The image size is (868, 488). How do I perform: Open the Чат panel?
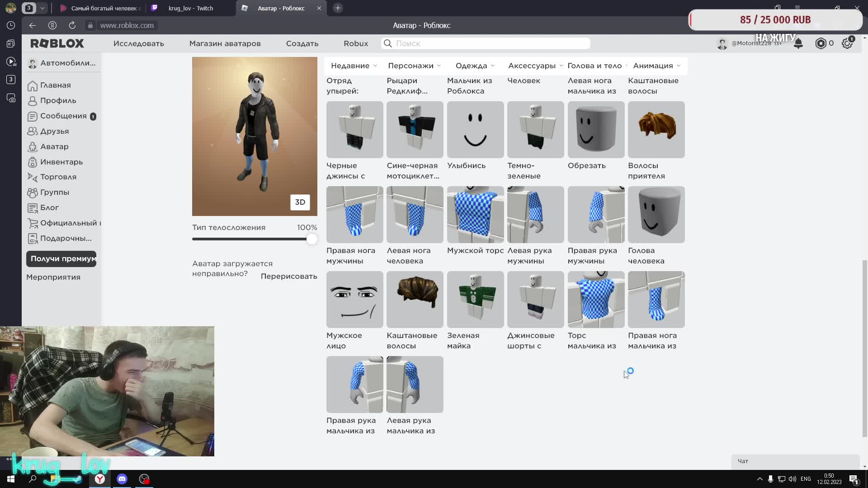pos(795,461)
